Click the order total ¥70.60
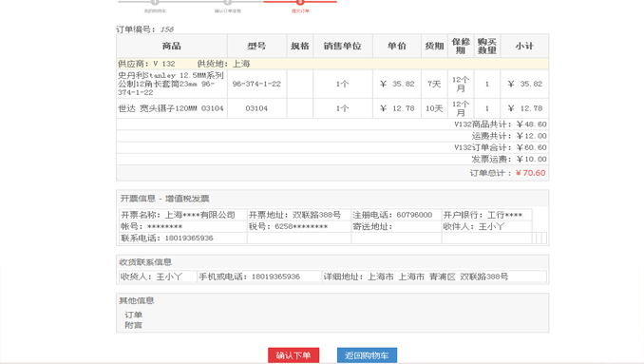The height and width of the screenshot is (364, 644). point(530,173)
